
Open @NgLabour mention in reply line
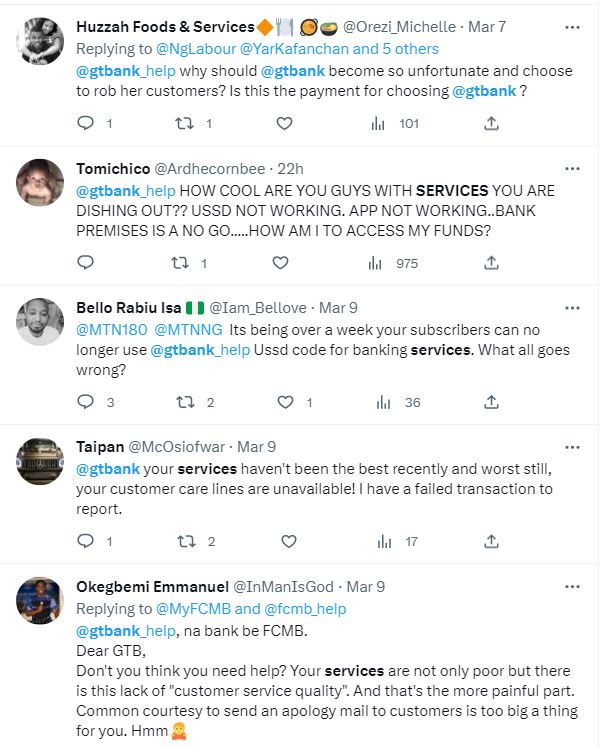196,49
